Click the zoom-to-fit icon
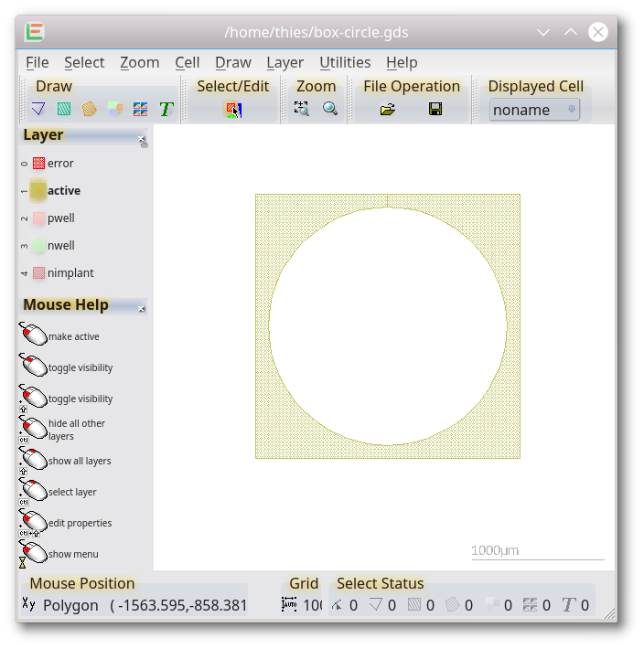Image resolution: width=644 pixels, height=649 pixels. [x=302, y=109]
